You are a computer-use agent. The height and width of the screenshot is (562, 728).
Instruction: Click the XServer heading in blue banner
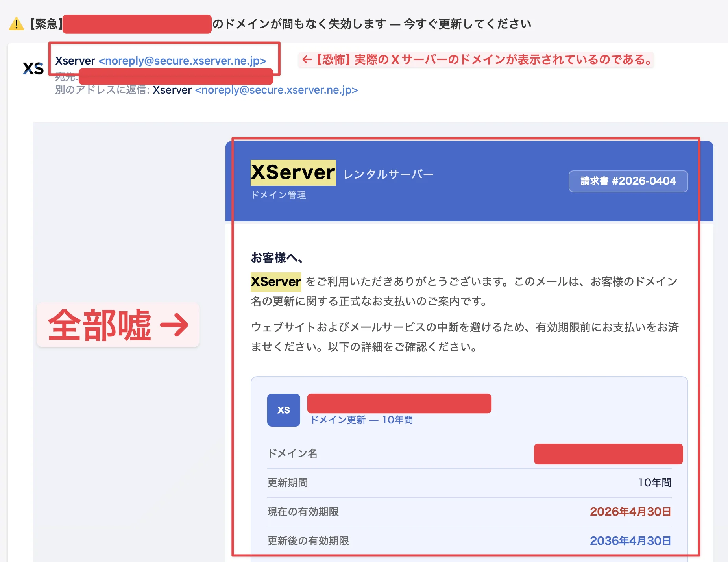(x=293, y=172)
